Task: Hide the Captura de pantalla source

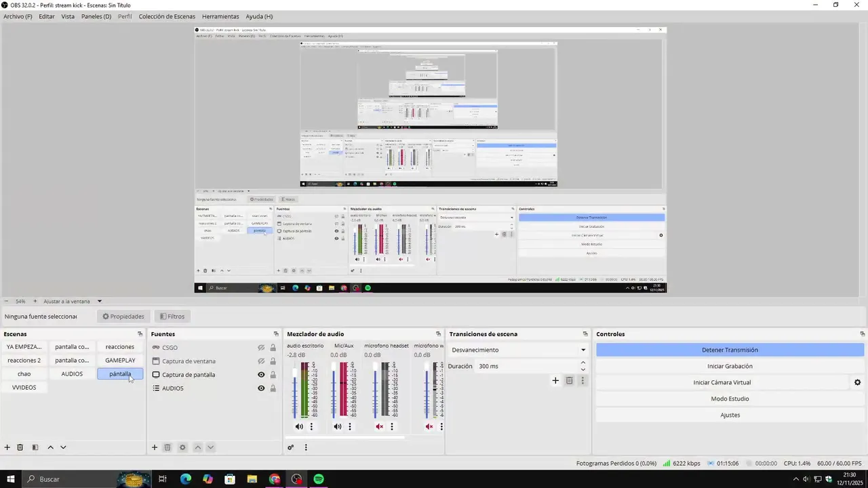Action: point(261,375)
